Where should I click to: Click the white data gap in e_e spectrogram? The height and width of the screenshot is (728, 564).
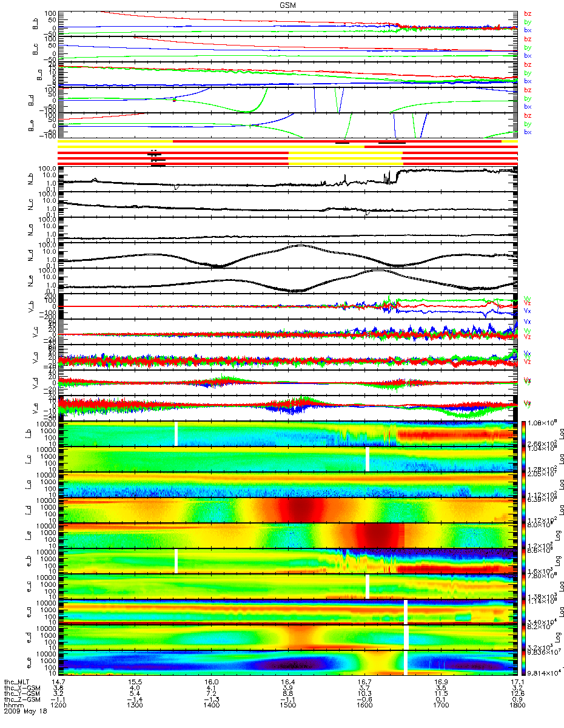(x=405, y=663)
